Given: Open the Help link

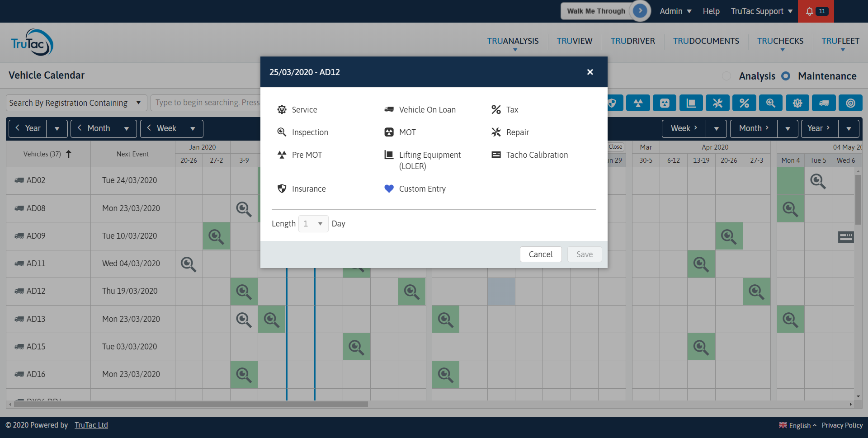Looking at the screenshot, I should (711, 11).
